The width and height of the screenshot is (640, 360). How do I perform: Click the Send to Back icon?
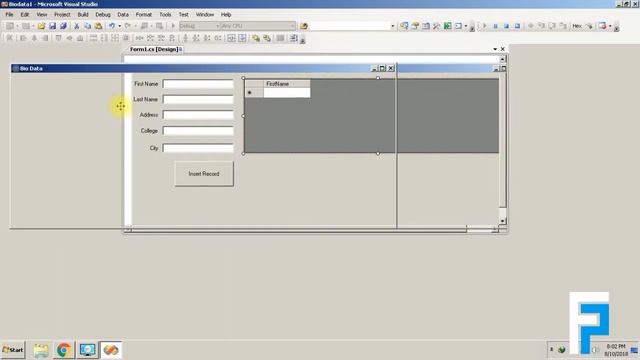[x=267, y=38]
